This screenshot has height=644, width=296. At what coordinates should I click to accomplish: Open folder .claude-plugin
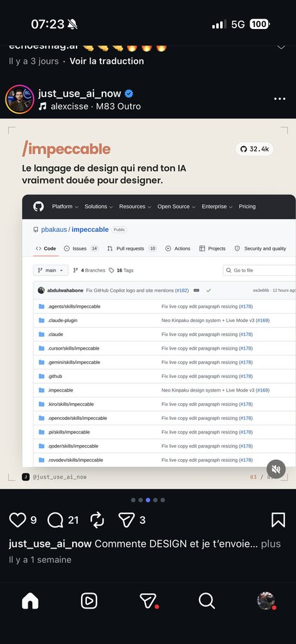point(62,320)
